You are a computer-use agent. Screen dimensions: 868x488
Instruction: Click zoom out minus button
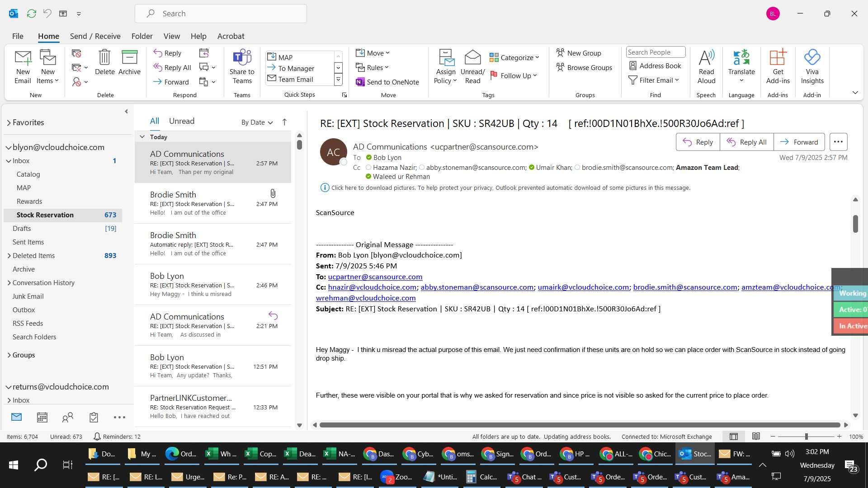click(773, 436)
